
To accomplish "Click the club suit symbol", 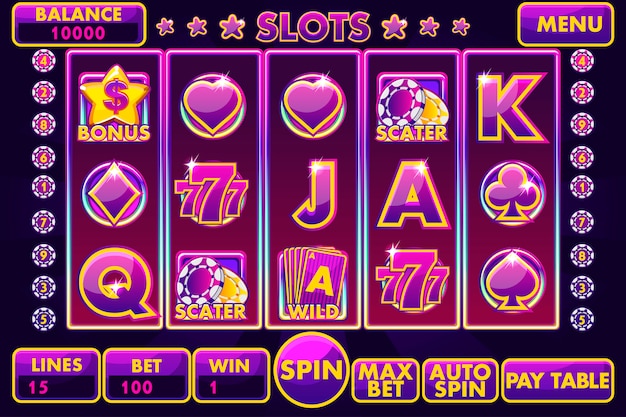I will 511,194.
